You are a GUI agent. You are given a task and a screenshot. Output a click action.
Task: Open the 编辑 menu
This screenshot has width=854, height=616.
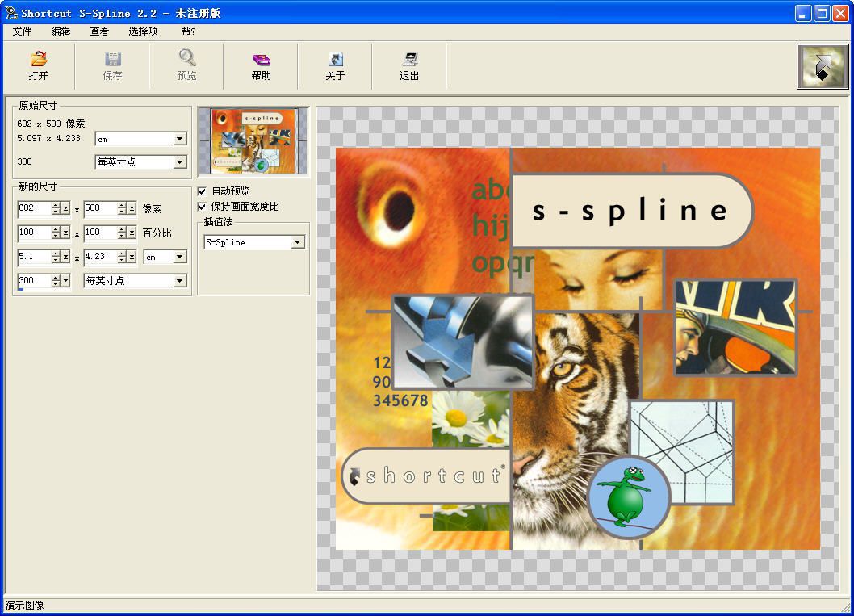click(61, 31)
